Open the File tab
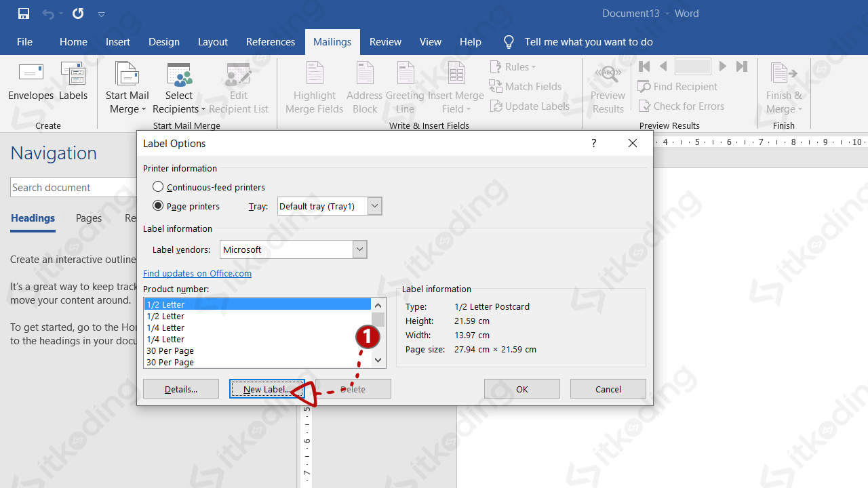 click(x=24, y=42)
